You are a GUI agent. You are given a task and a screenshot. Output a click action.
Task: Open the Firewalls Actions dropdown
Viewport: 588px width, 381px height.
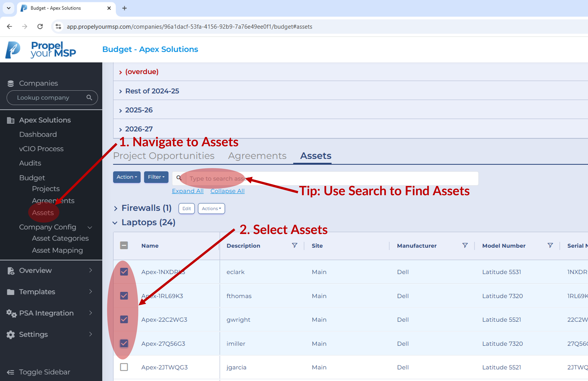211,208
